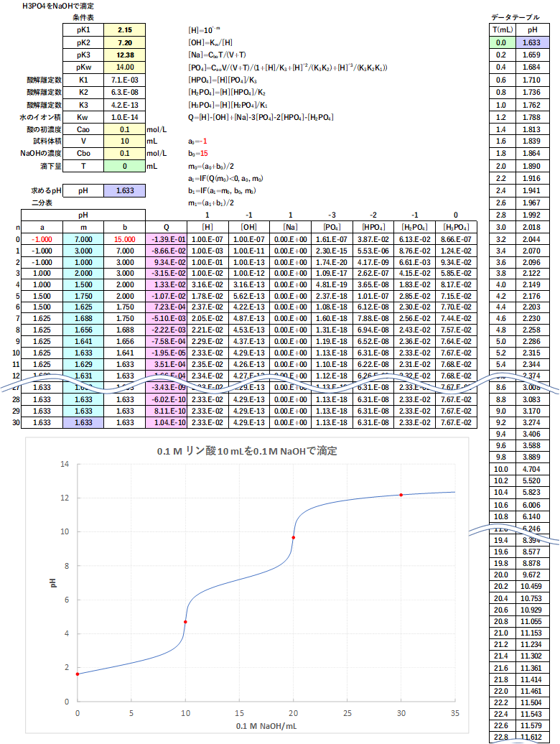
Task: Select the Cbo NaOH concentration input cell
Action: tap(125, 153)
